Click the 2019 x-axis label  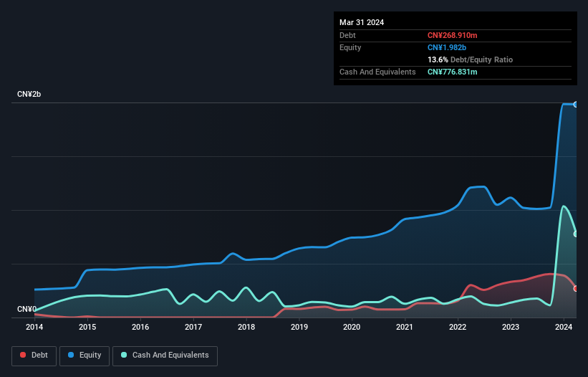click(x=299, y=327)
